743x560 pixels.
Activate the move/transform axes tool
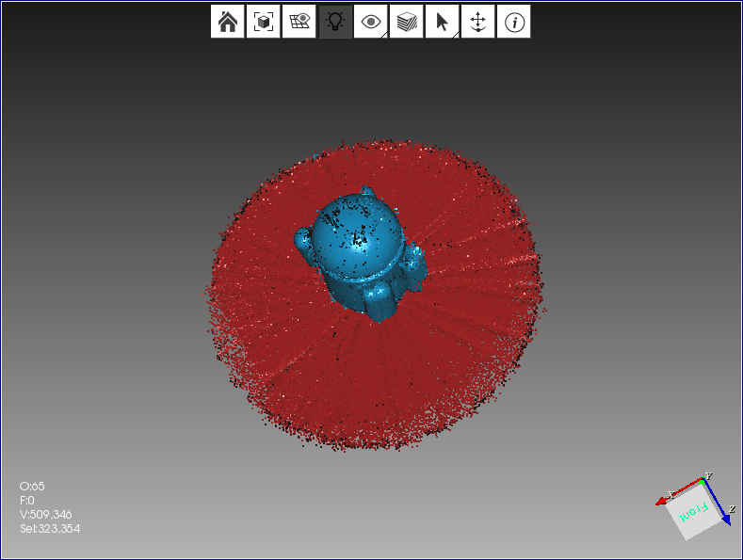(x=478, y=22)
